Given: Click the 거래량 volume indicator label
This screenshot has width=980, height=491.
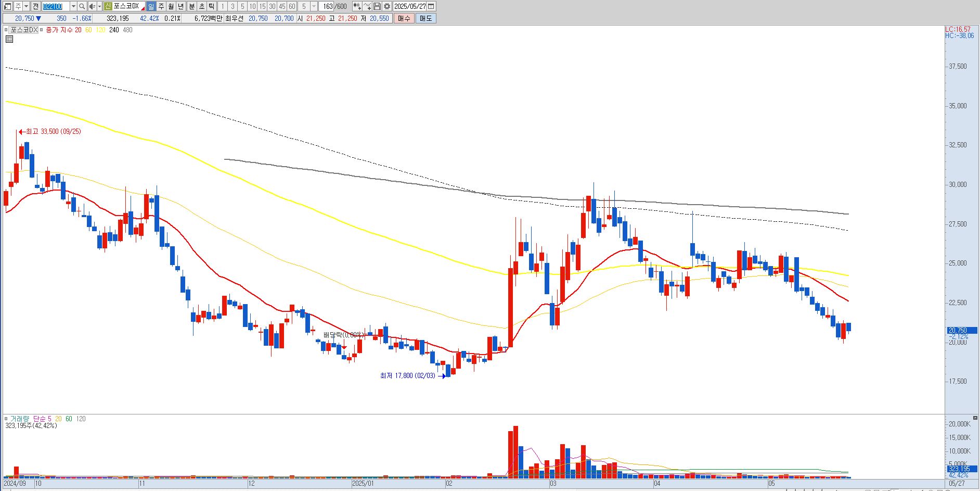Looking at the screenshot, I should (20, 419).
